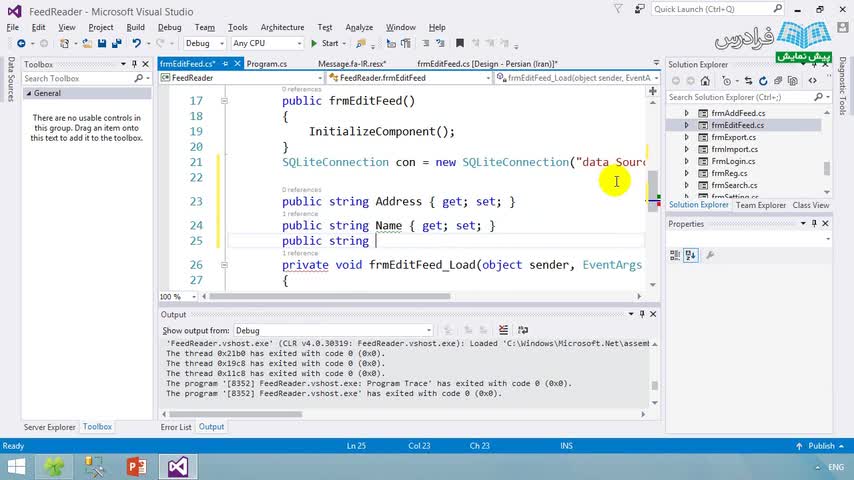
Task: Click the Categorized icon in Properties panel
Action: pyautogui.click(x=675, y=255)
